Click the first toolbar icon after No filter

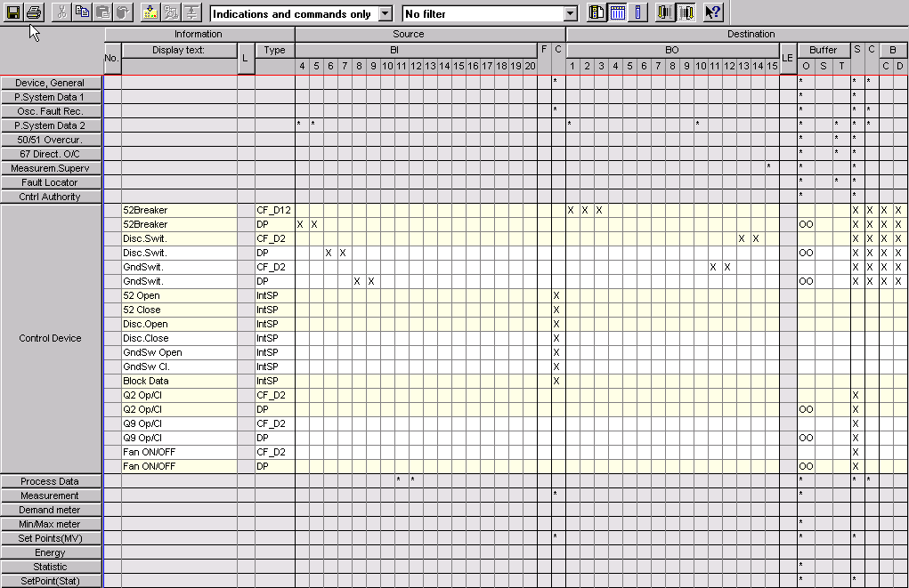click(597, 12)
